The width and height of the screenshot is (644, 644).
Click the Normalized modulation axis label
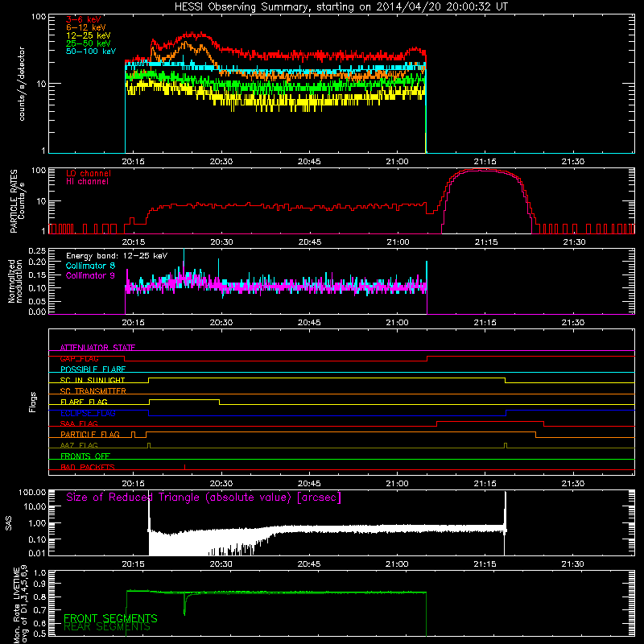(x=15, y=281)
